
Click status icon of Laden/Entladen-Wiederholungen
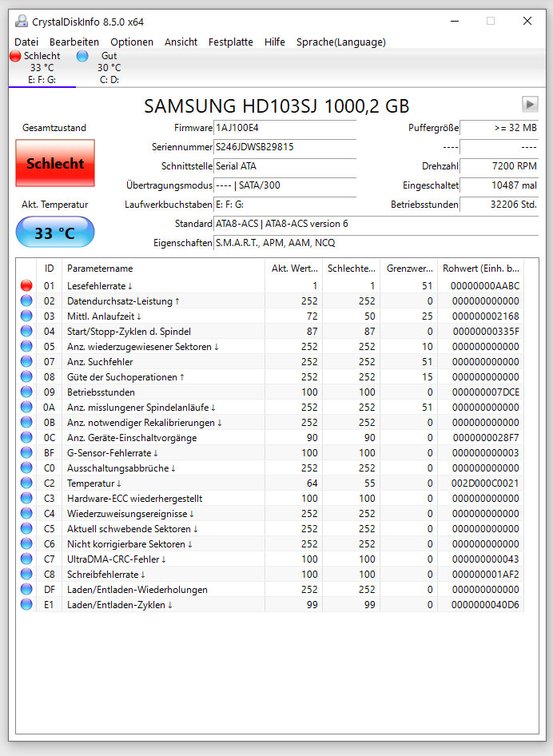pyautogui.click(x=26, y=590)
